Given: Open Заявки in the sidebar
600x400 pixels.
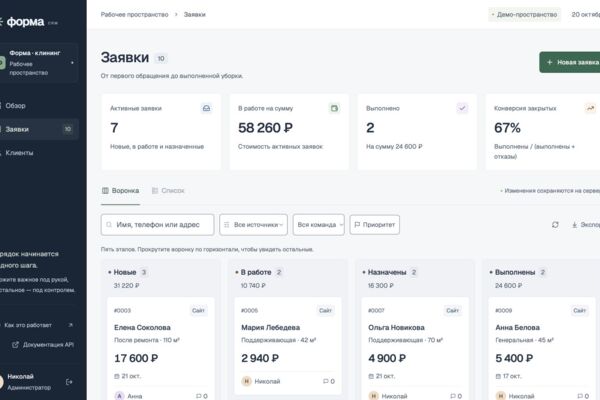Looking at the screenshot, I should coord(38,129).
